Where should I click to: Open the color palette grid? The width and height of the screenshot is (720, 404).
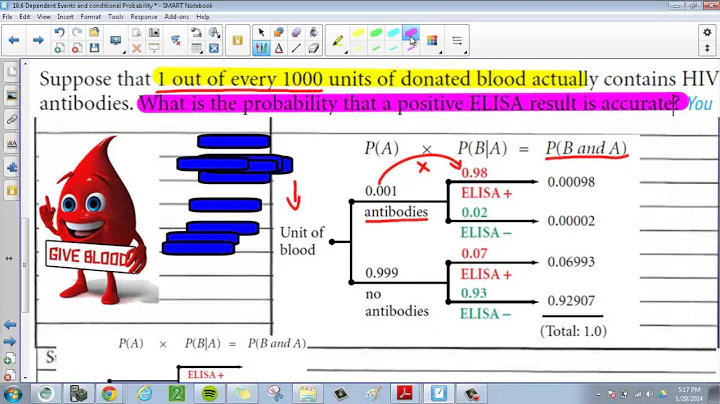tap(432, 40)
